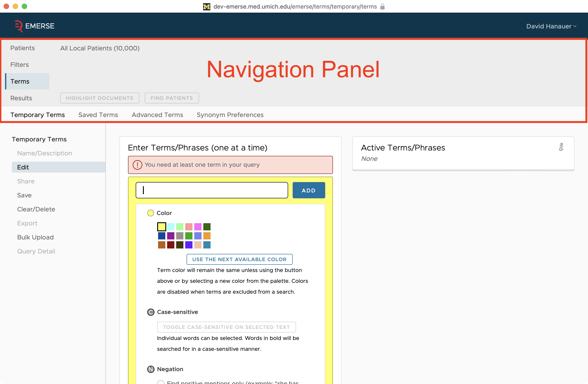Pick the bright green swatch in second row
The width and height of the screenshot is (588, 384).
[189, 236]
